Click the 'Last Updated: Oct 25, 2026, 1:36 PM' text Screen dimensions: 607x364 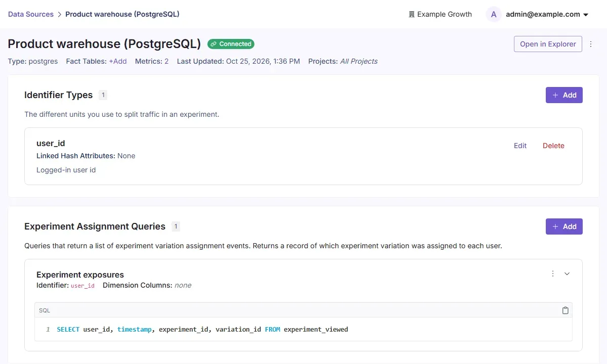tap(238, 61)
